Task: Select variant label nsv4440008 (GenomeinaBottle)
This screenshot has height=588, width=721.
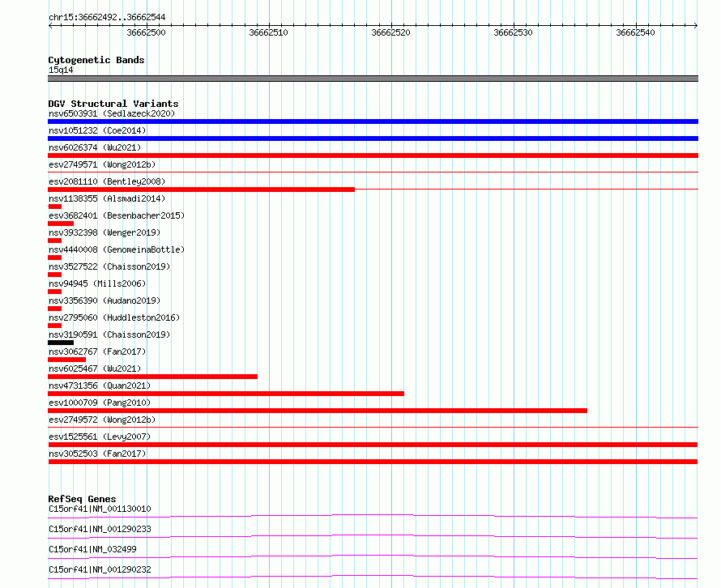Action: (117, 249)
